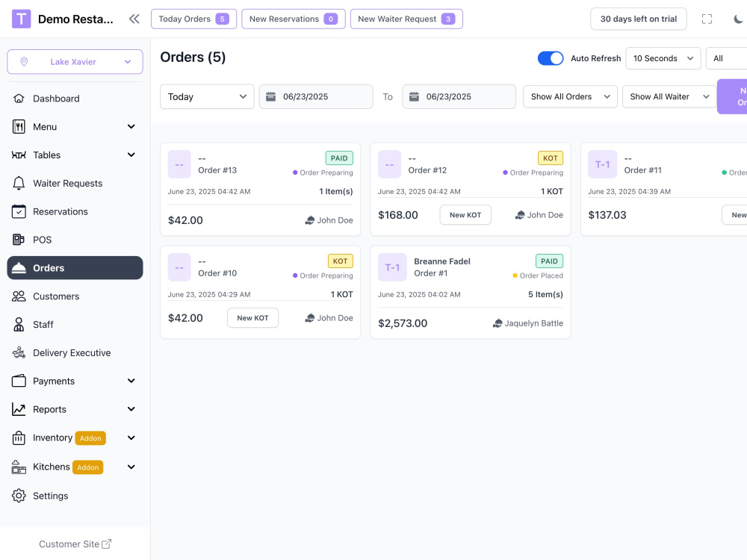Open Customers page in sidebar
The image size is (747, 560).
[75, 296]
